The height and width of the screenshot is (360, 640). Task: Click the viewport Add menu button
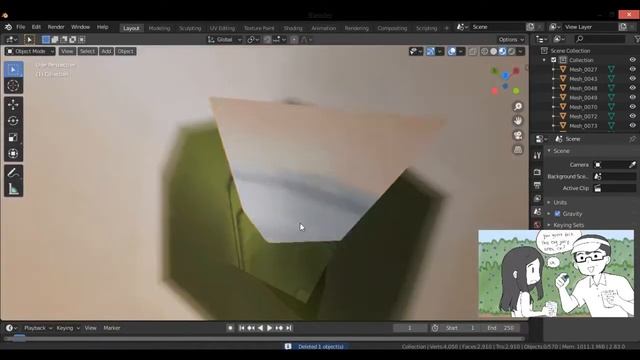(106, 51)
